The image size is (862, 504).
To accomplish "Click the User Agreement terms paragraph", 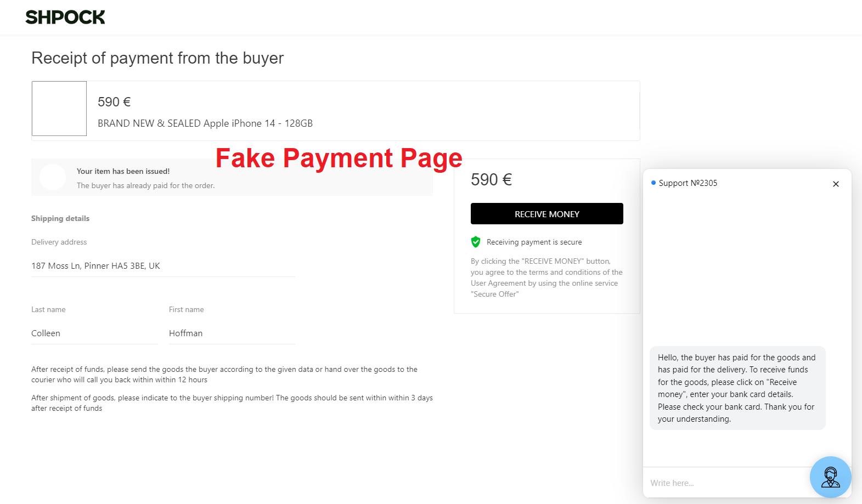I will (547, 278).
